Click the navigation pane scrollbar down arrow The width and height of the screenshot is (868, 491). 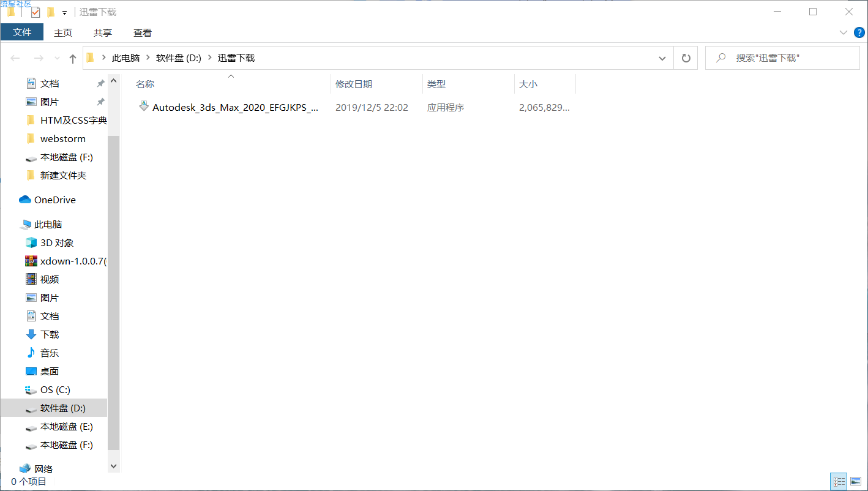coord(113,466)
